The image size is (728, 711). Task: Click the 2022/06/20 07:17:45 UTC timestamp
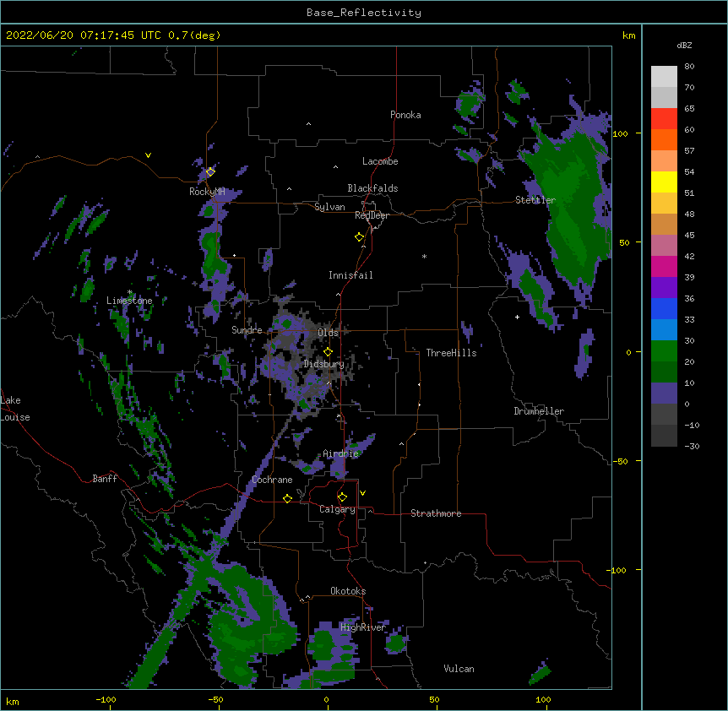(x=84, y=35)
